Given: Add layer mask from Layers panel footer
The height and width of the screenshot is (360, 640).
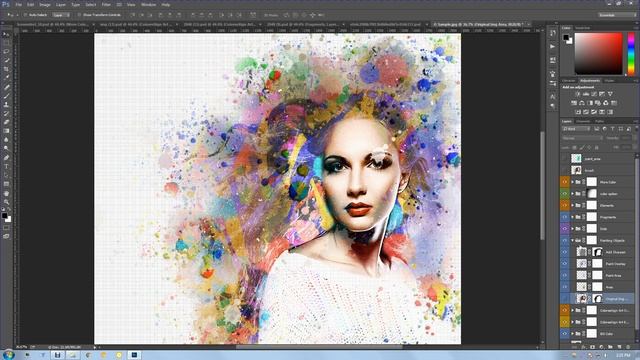Looking at the screenshot, I should point(592,347).
